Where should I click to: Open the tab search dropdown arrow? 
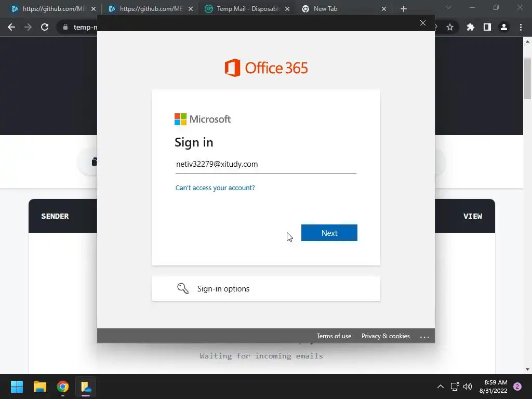pyautogui.click(x=448, y=7)
